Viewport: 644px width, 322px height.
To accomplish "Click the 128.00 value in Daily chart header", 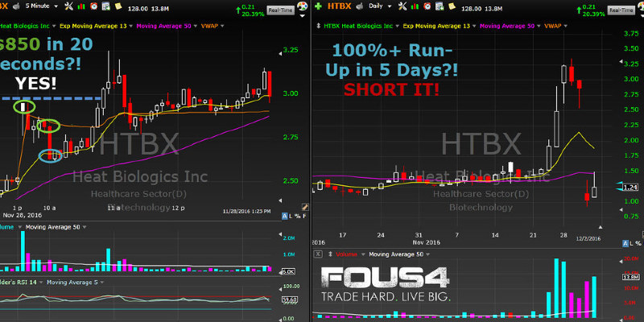I will click(x=470, y=8).
